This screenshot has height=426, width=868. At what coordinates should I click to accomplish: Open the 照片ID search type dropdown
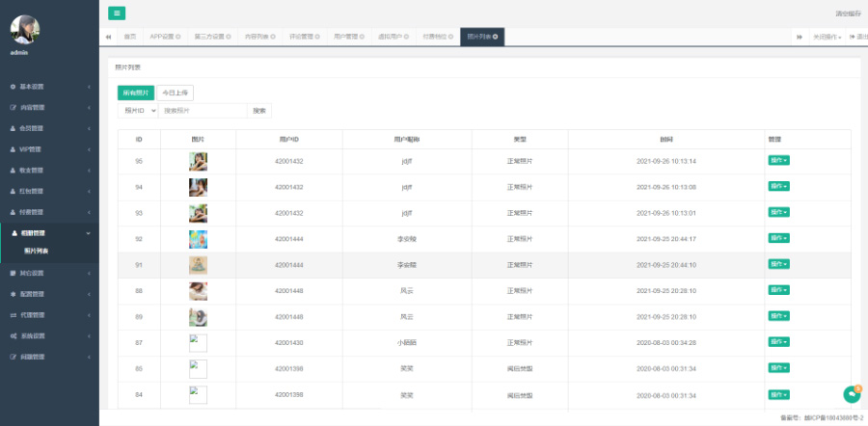pyautogui.click(x=137, y=111)
